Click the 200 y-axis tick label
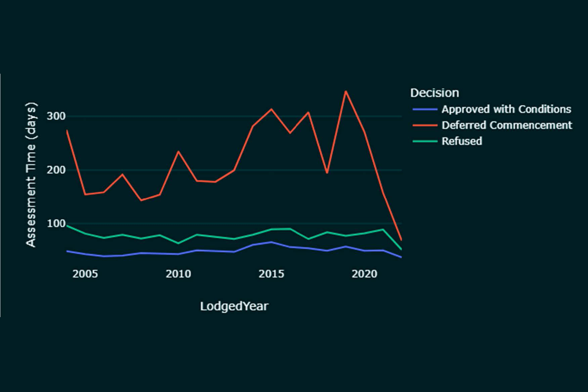The width and height of the screenshot is (588, 392). 56,170
